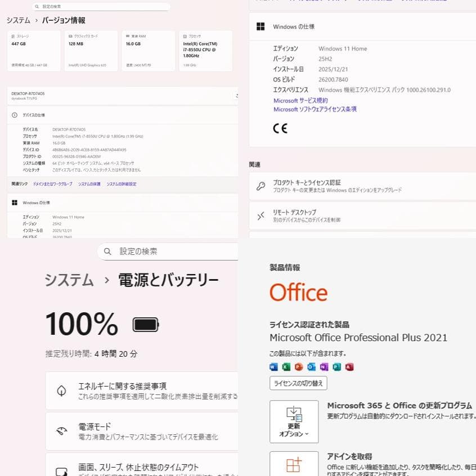Click the 製品情報 heading above the Office logo

pyautogui.click(x=285, y=267)
